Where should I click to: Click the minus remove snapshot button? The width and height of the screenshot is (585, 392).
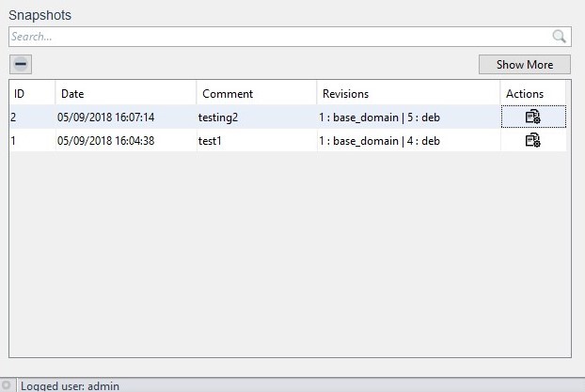coord(21,65)
